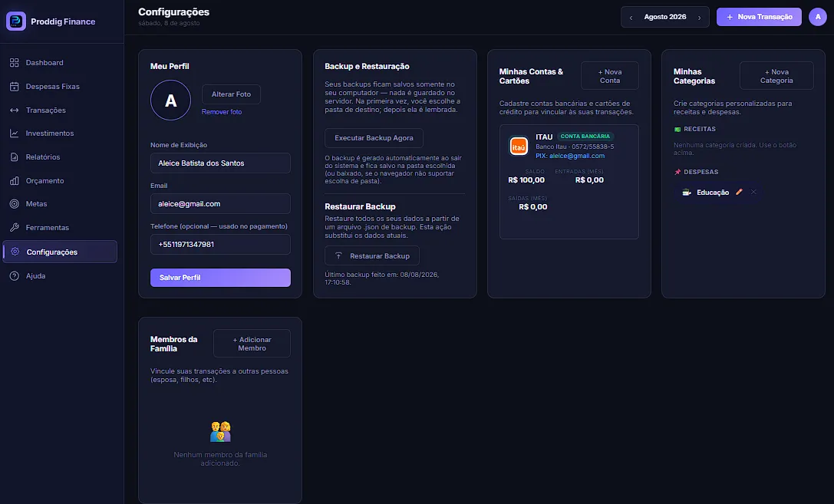Delete the Educação category with X icon
834x504 pixels.
tap(753, 192)
